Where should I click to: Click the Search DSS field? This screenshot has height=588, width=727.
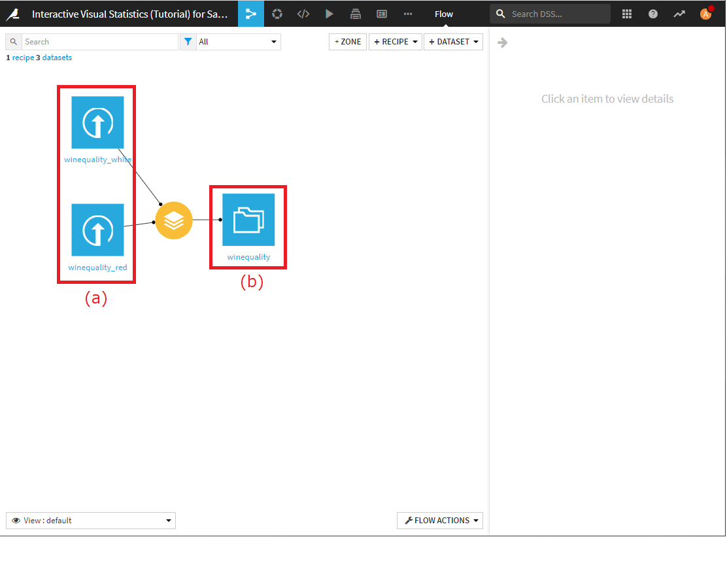(550, 14)
